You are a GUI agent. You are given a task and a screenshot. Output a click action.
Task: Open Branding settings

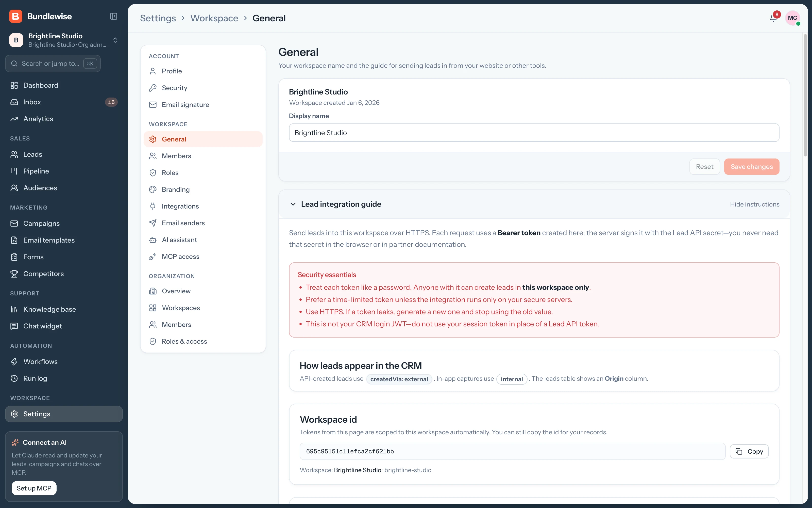point(203,189)
